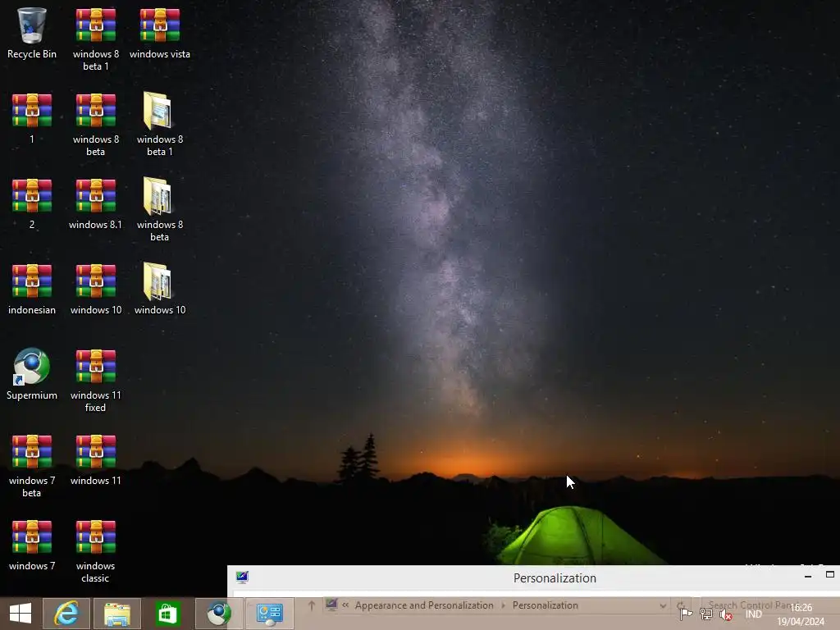Select the 'windows 11 fixed' archive

click(x=96, y=381)
